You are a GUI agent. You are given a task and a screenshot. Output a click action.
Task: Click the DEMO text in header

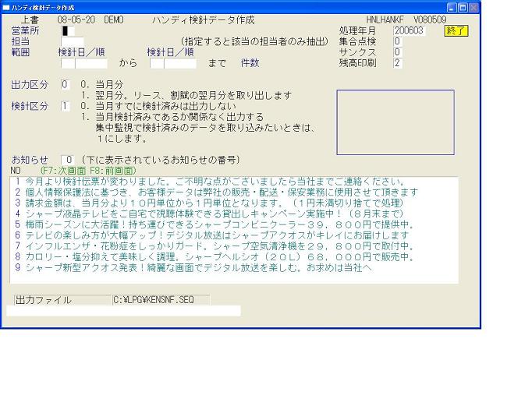point(114,20)
